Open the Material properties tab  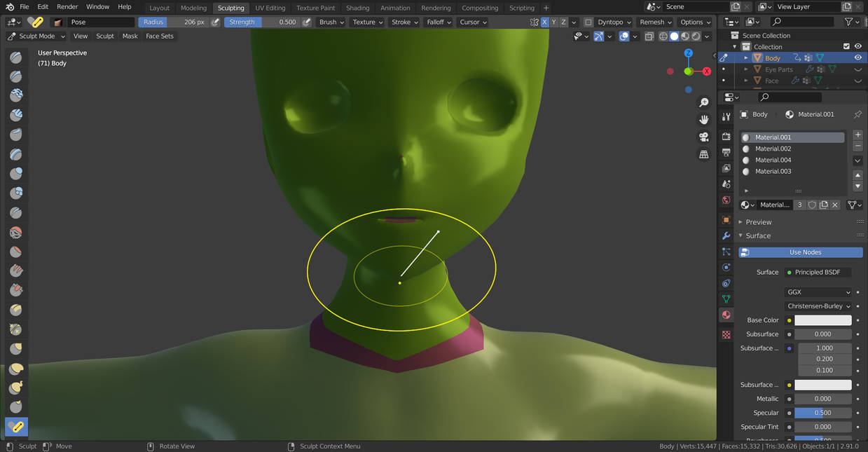(x=726, y=315)
